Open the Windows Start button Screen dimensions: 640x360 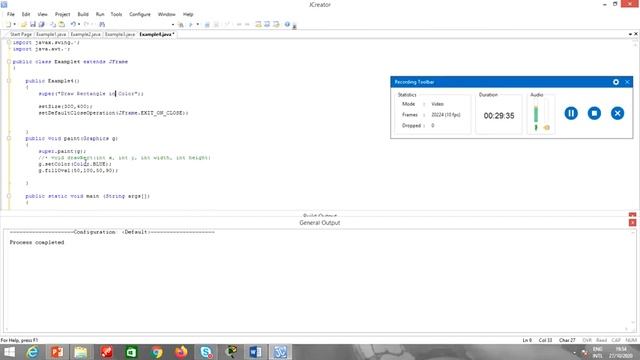[9, 352]
